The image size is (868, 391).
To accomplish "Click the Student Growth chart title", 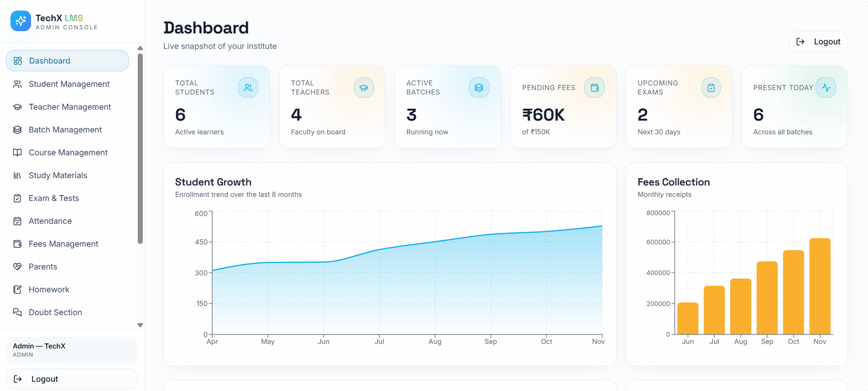I will [x=213, y=182].
